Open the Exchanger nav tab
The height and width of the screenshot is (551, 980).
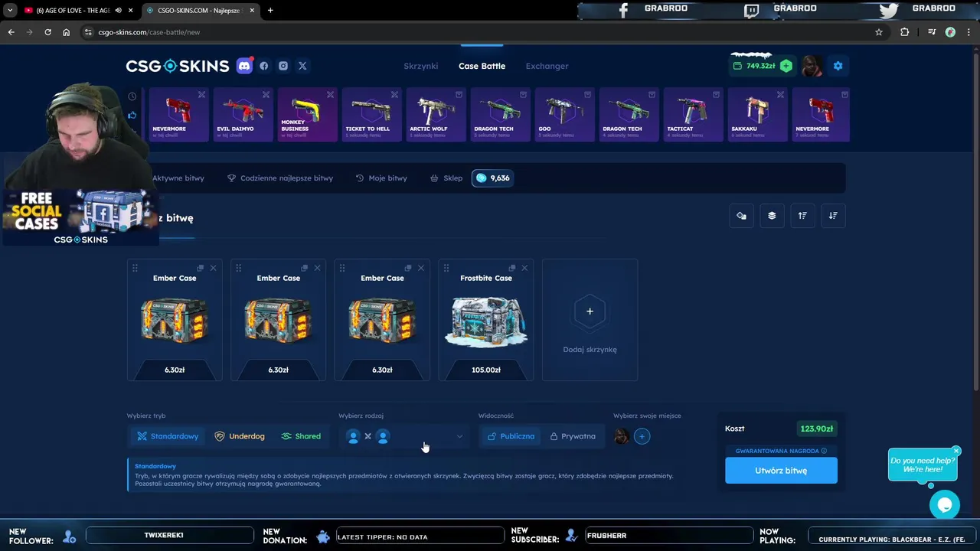pyautogui.click(x=547, y=66)
